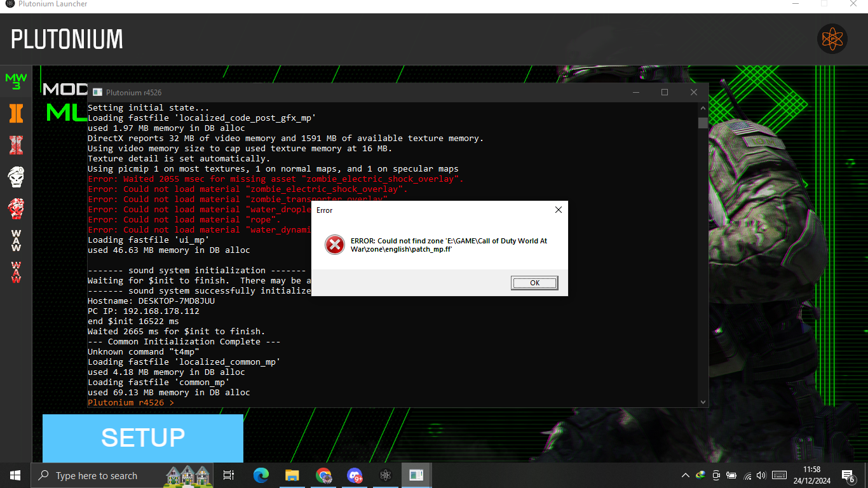The height and width of the screenshot is (488, 868).
Task: Select the red Black Ops II Zombies icon
Action: [x=16, y=145]
